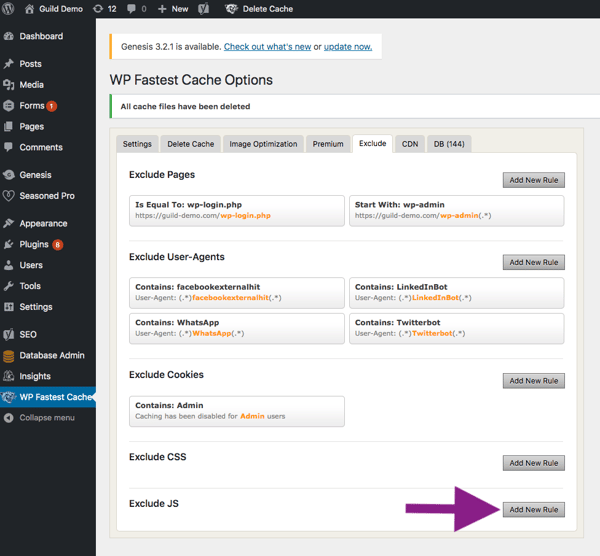This screenshot has width=600, height=556.
Task: Click the Settings sliders icon
Action: (x=8, y=307)
